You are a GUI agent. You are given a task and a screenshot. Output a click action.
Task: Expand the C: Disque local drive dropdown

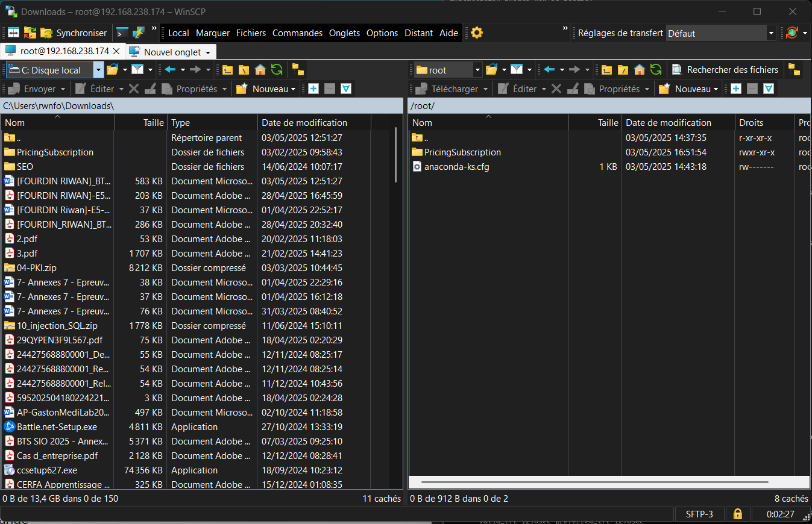click(x=98, y=70)
